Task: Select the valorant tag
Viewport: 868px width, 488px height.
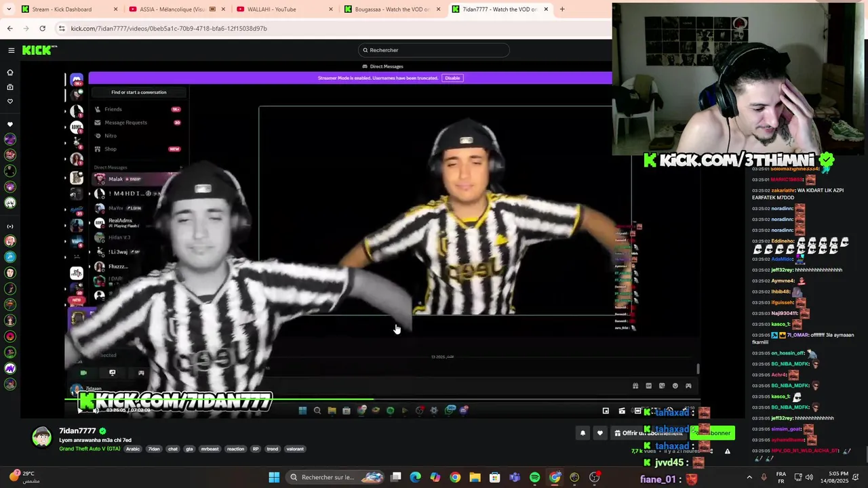Action: [295, 449]
